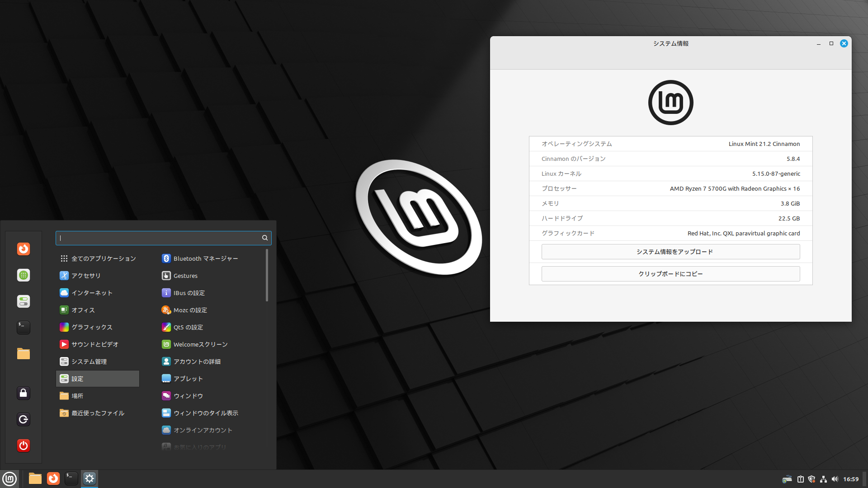Click the application list scrollbar
Image resolution: width=868 pixels, height=488 pixels.
click(267, 276)
